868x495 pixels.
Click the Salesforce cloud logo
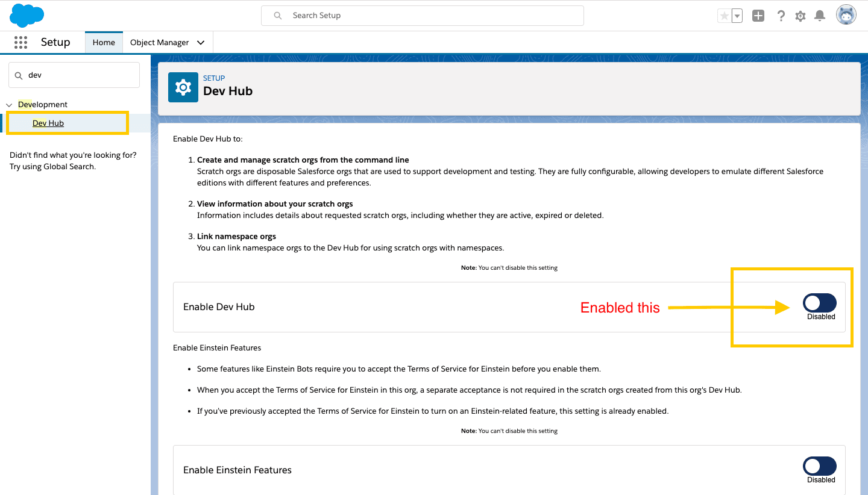[27, 15]
